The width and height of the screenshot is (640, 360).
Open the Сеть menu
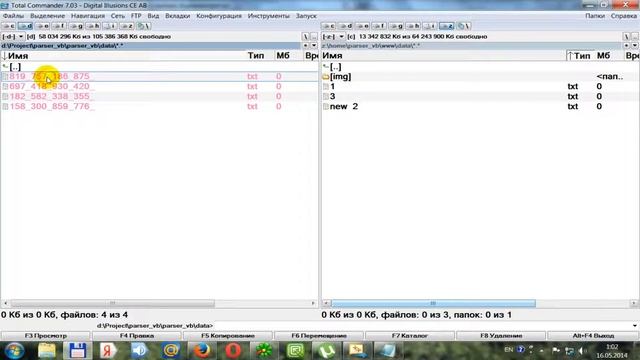(x=118, y=16)
